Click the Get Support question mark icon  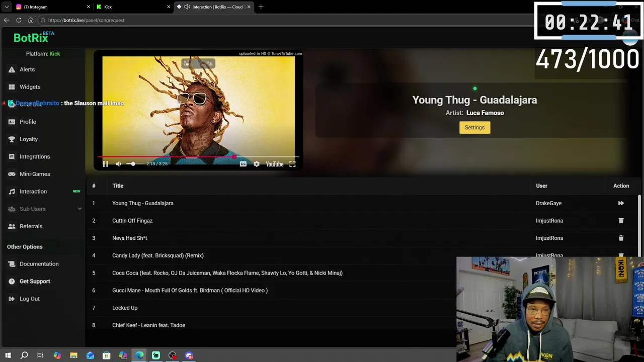point(12,282)
